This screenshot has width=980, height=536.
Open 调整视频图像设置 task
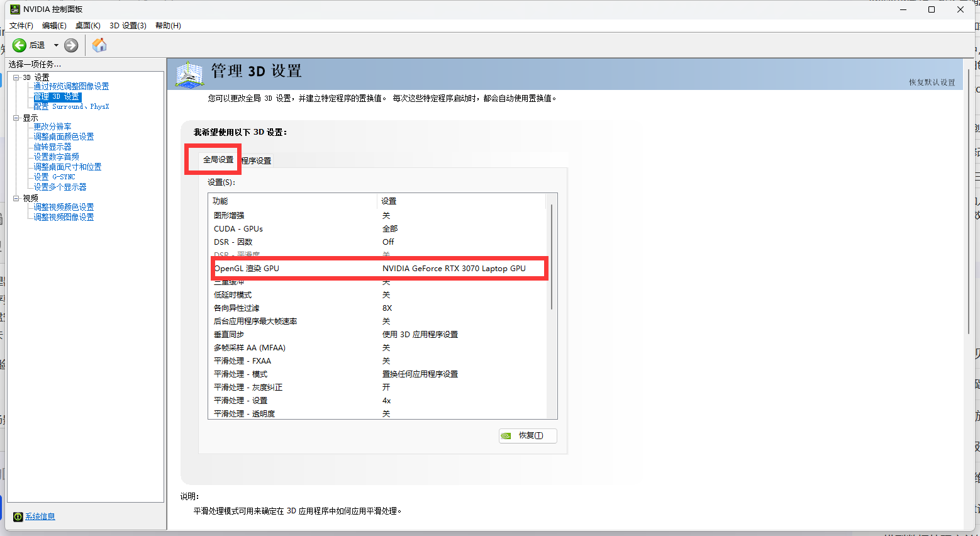click(64, 218)
